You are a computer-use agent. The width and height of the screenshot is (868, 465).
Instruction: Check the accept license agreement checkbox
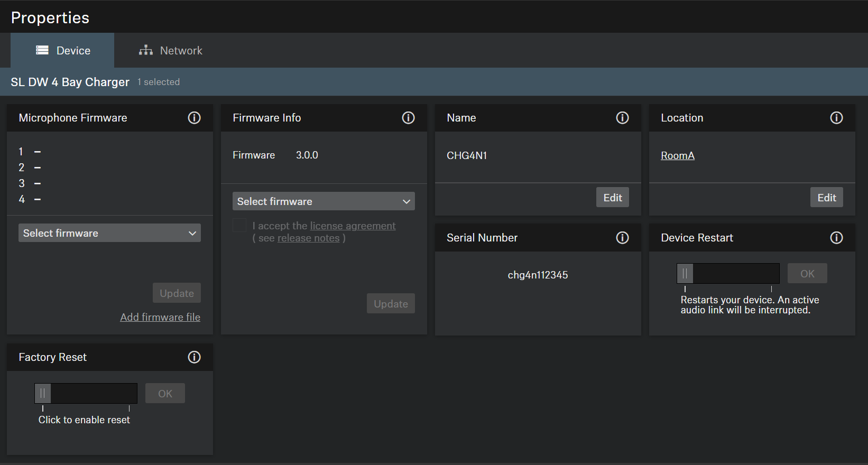[x=239, y=226]
